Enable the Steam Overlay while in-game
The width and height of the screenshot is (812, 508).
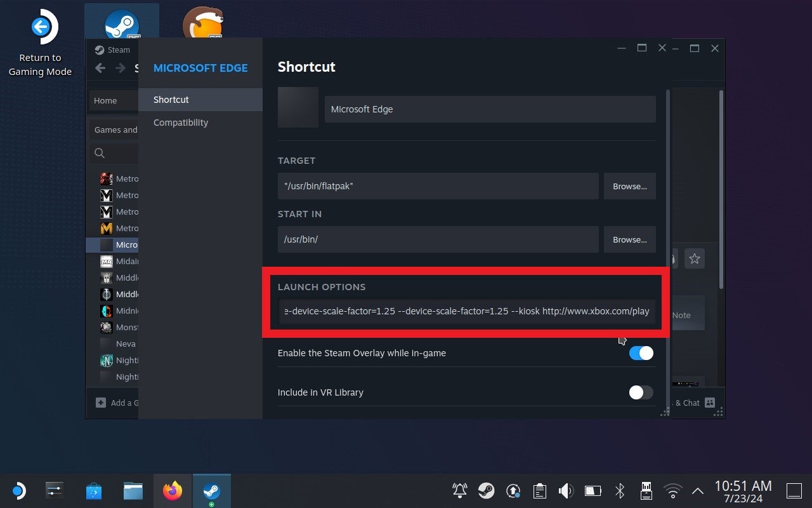click(641, 352)
